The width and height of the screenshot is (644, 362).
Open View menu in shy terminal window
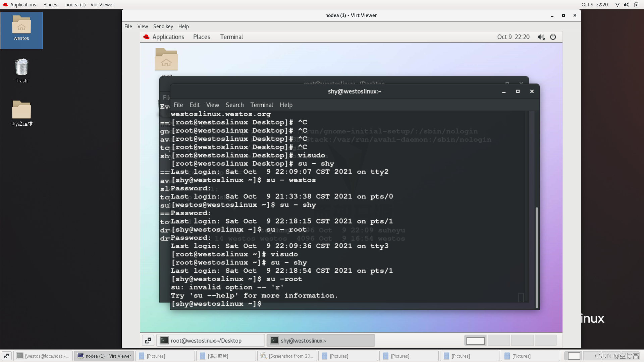click(212, 105)
